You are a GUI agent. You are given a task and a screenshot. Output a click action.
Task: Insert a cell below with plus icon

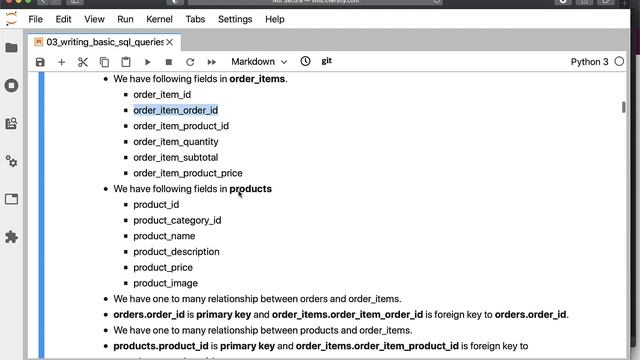point(61,62)
